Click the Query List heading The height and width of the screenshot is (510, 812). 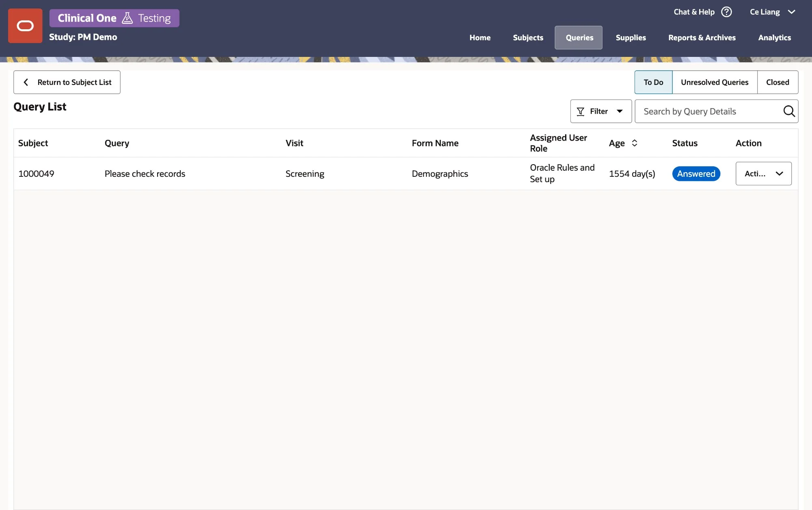coord(40,106)
